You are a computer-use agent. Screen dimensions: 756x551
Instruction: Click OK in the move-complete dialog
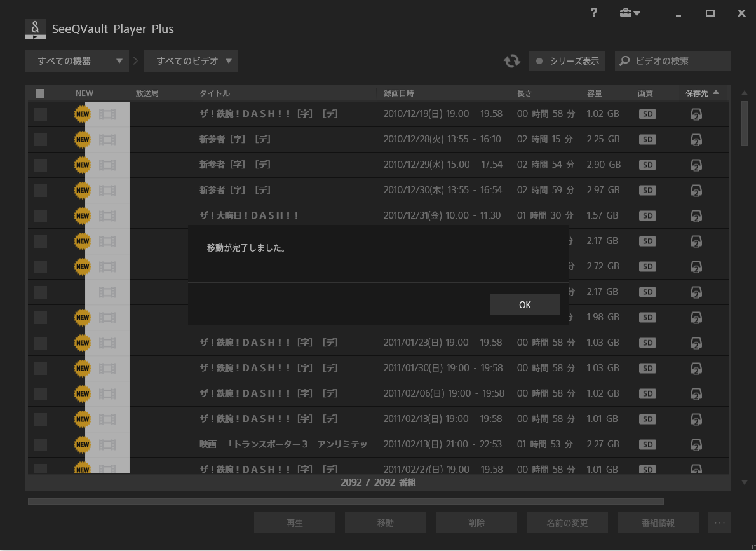[x=525, y=304]
